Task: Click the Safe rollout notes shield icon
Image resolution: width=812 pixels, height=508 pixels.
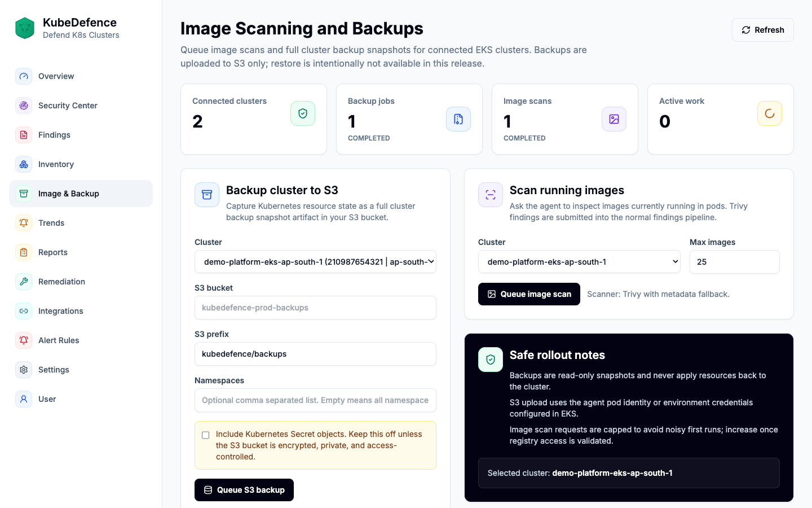Action: point(491,360)
